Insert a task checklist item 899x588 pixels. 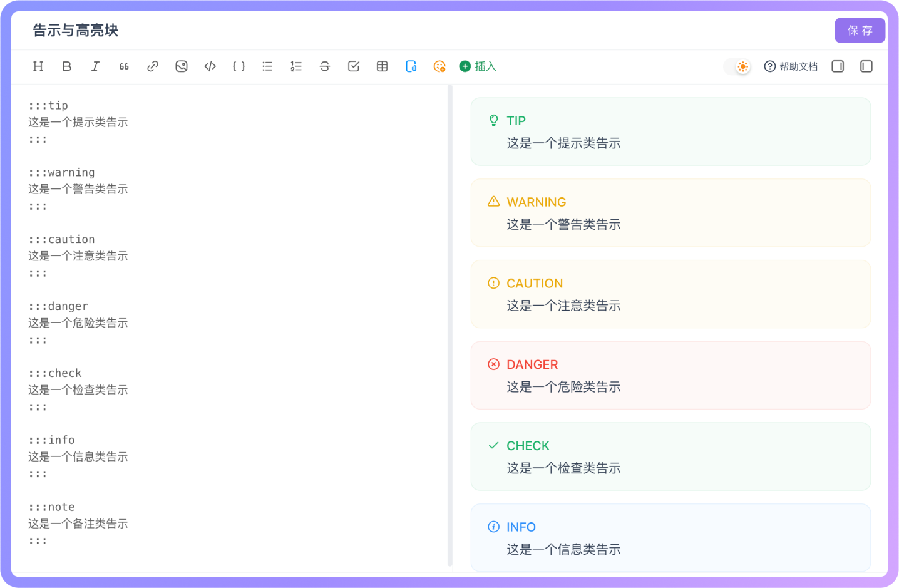pyautogui.click(x=354, y=66)
